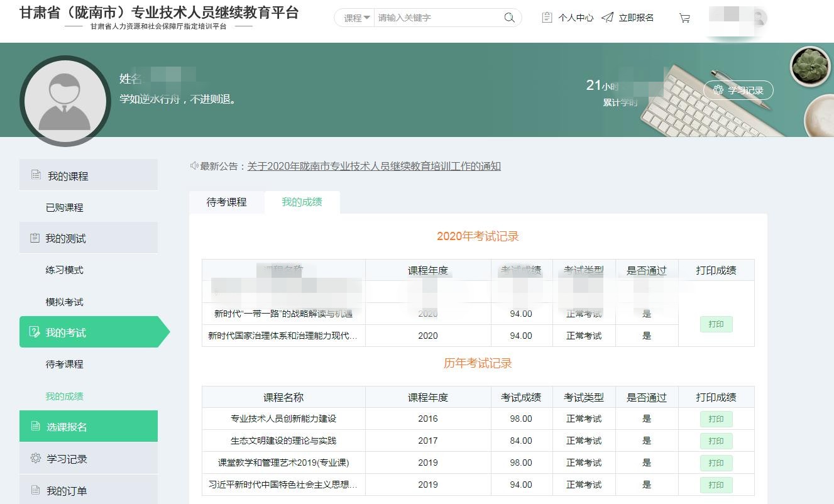Open 已购课程 in the sidebar

point(64,207)
